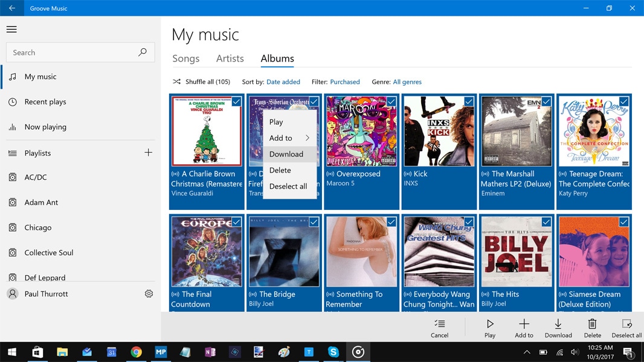644x362 pixels.
Task: Switch to the Artists tab
Action: pyautogui.click(x=230, y=58)
